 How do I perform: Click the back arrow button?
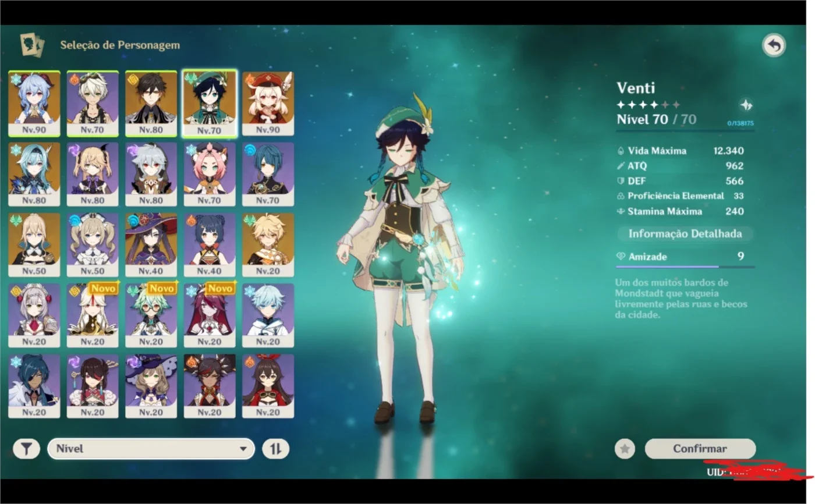click(x=774, y=45)
